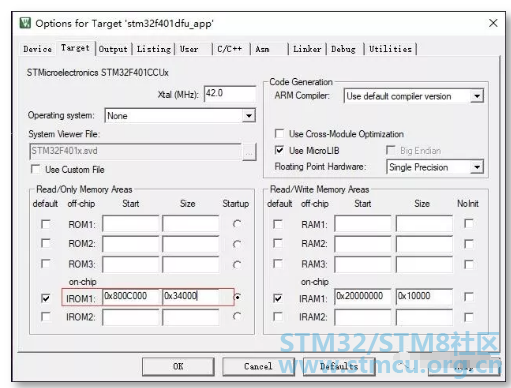Select ROM1 Startup radio button
This screenshot has width=511, height=388.
[237, 224]
